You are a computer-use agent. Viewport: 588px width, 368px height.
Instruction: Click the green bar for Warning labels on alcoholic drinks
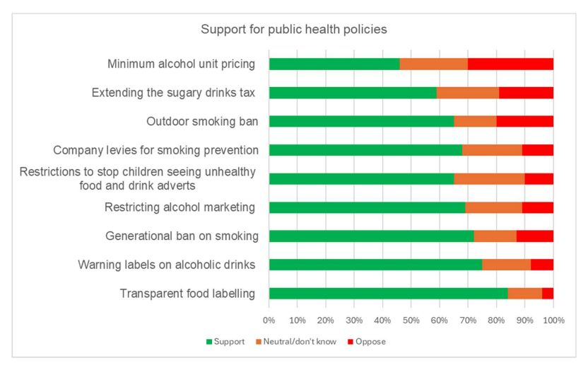tap(375, 265)
